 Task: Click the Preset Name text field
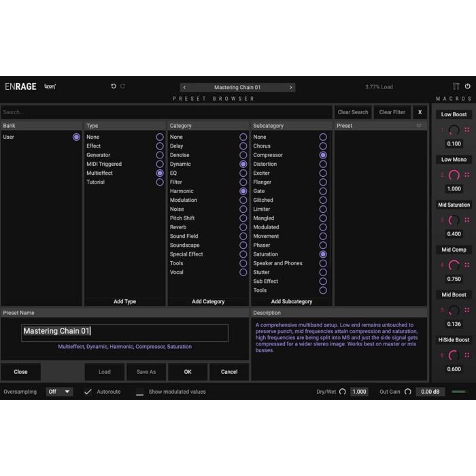click(124, 333)
